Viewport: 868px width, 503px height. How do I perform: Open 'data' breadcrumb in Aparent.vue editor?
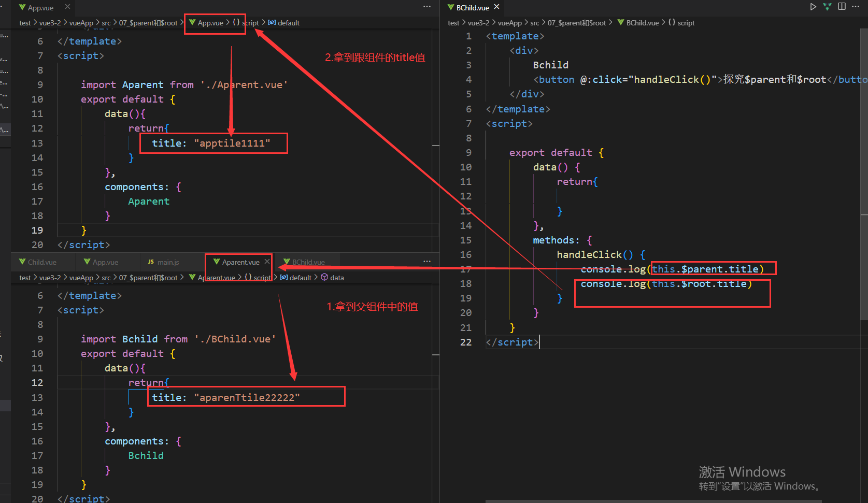[x=337, y=278]
